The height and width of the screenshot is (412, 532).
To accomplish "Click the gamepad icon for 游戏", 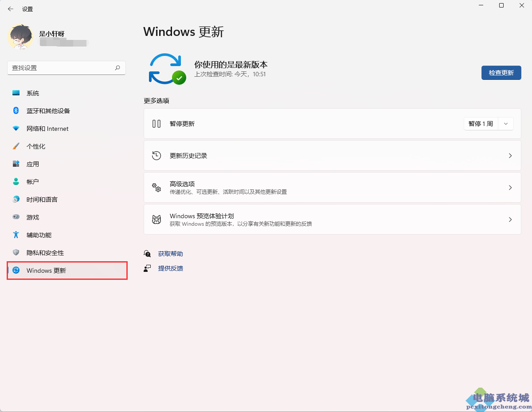I will coord(16,217).
